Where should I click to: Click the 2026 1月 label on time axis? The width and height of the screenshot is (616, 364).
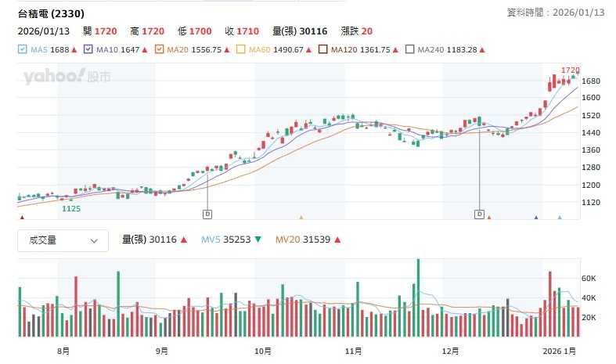point(560,351)
